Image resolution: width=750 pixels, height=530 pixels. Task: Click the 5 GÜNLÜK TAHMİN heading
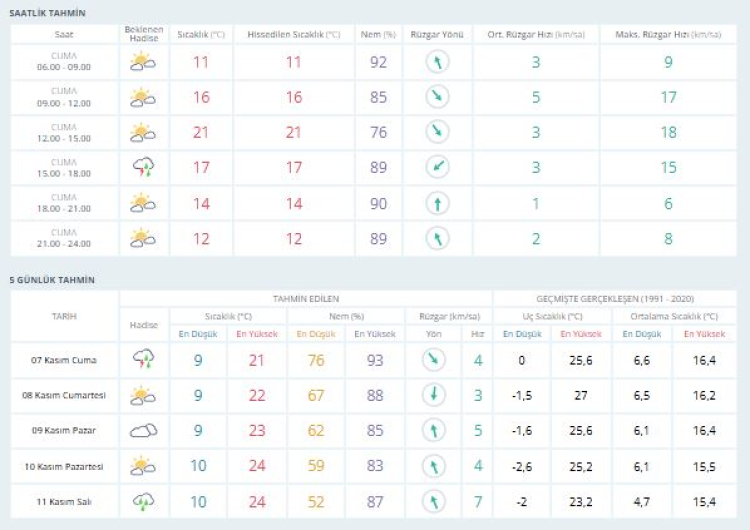[50, 279]
